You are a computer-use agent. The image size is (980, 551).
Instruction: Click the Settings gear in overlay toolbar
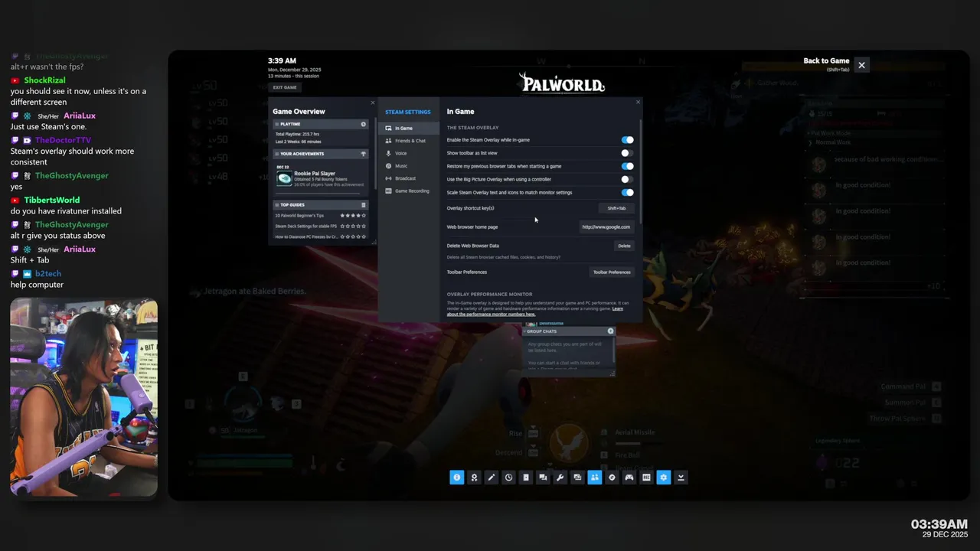(x=664, y=478)
